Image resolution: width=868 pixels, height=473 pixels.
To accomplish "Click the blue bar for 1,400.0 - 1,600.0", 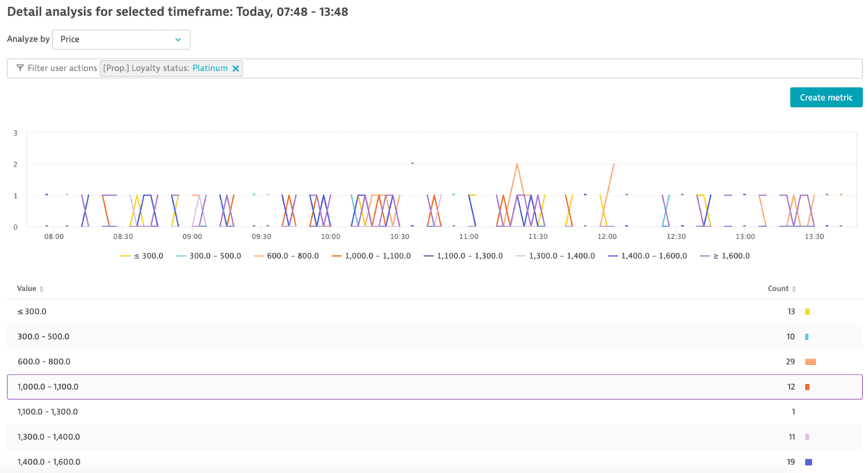I will [809, 462].
